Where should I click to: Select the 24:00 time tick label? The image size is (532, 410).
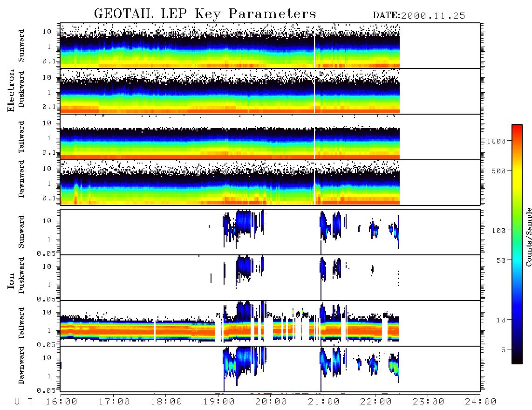481,402
